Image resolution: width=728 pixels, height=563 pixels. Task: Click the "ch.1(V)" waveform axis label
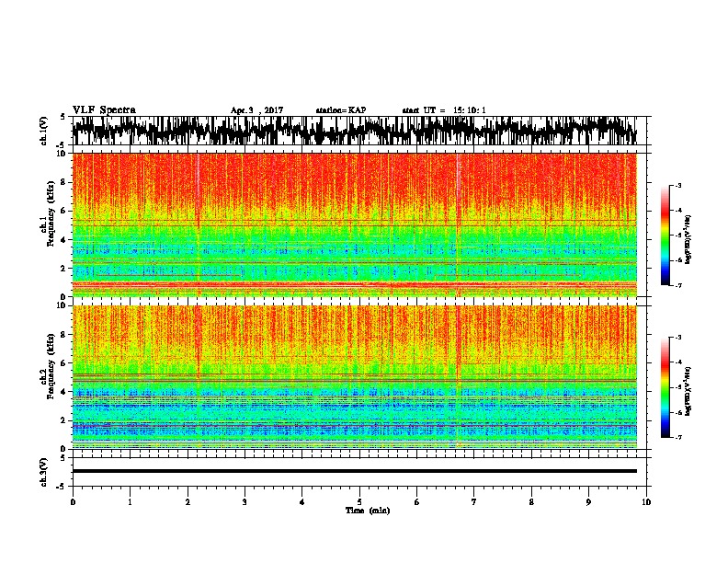click(x=43, y=131)
